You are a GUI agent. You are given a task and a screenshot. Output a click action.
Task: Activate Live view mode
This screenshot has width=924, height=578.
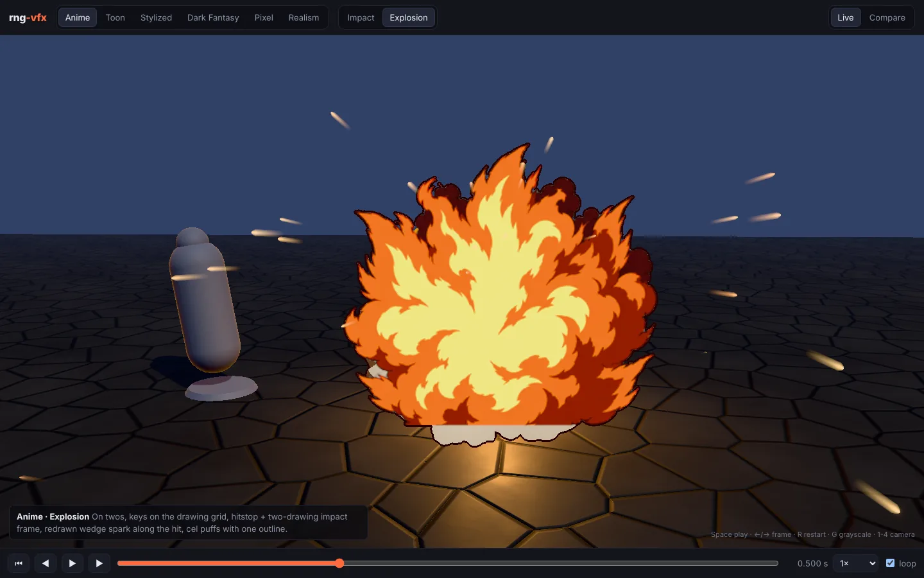846,17
